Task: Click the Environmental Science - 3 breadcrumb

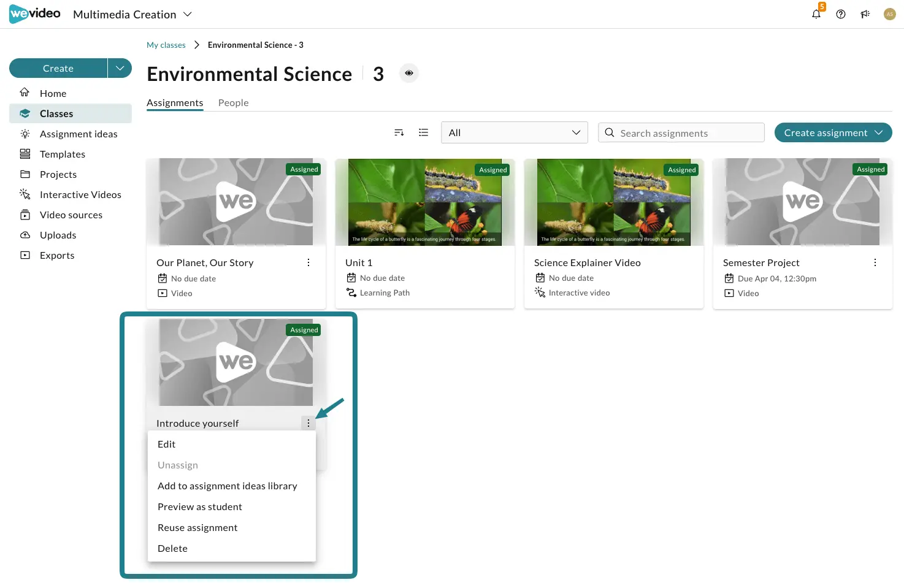Action: tap(256, 45)
